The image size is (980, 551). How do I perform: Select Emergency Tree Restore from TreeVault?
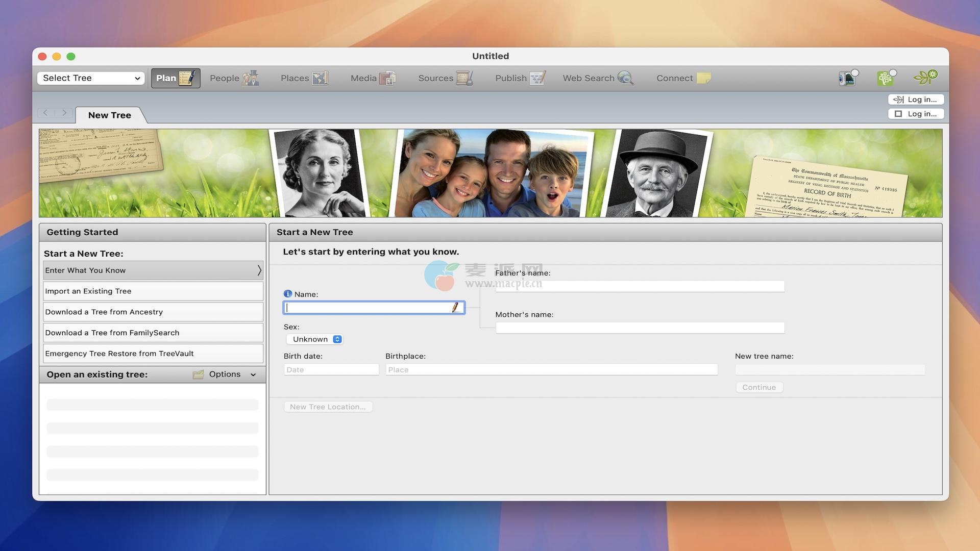coord(153,354)
